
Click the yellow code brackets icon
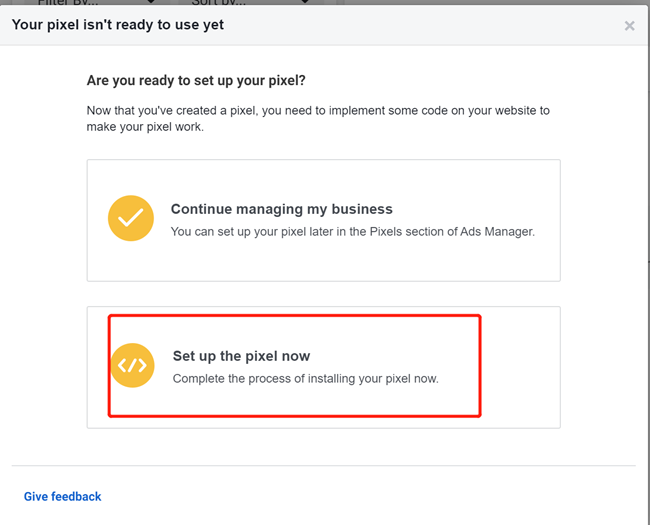click(x=132, y=365)
